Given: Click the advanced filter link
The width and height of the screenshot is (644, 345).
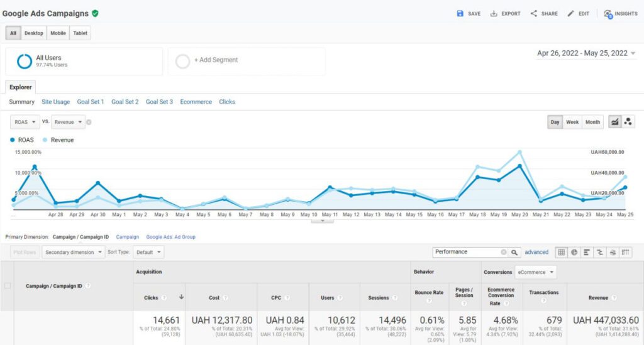Looking at the screenshot, I should click(x=536, y=252).
